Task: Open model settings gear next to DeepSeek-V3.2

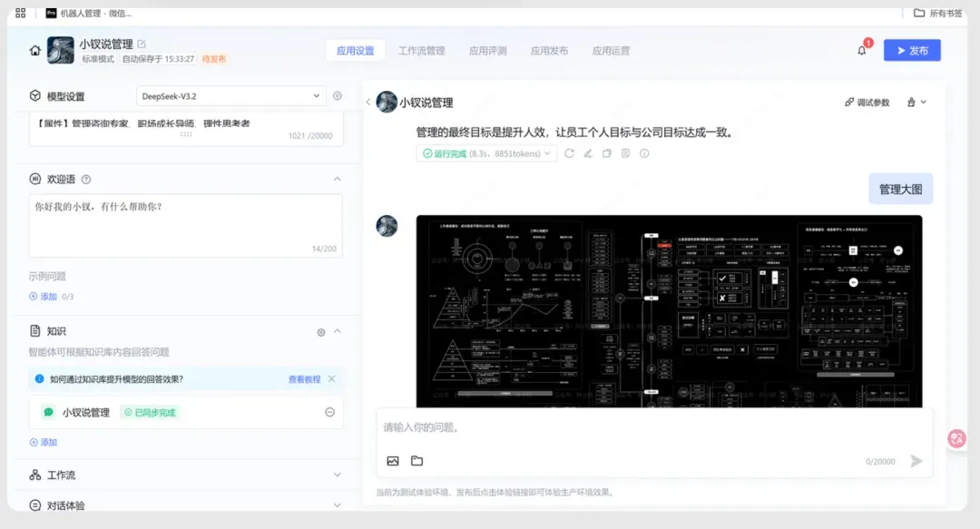Action: 338,96
